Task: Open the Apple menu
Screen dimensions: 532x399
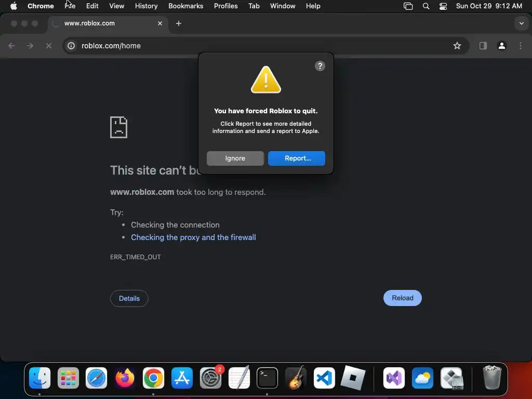Action: [x=14, y=6]
